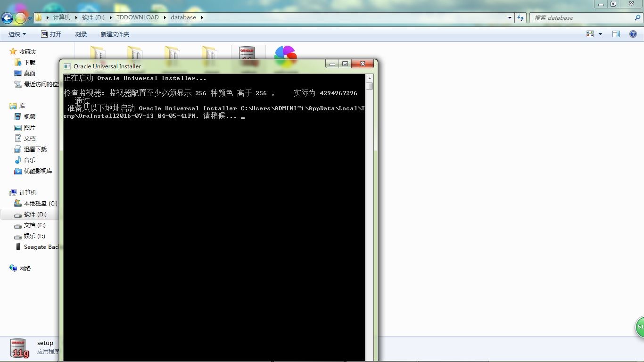Click the database breadcrumb segment
Screen dimensions: 644x362
tap(183, 17)
